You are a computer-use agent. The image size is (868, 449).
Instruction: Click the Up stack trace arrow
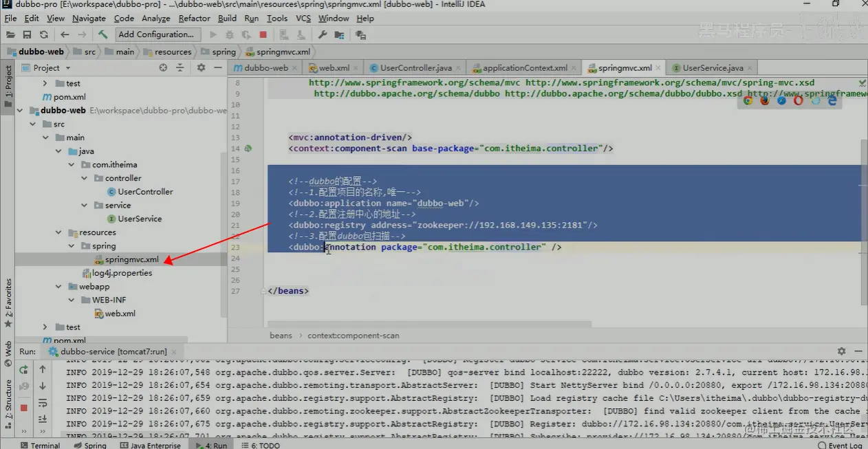click(43, 370)
